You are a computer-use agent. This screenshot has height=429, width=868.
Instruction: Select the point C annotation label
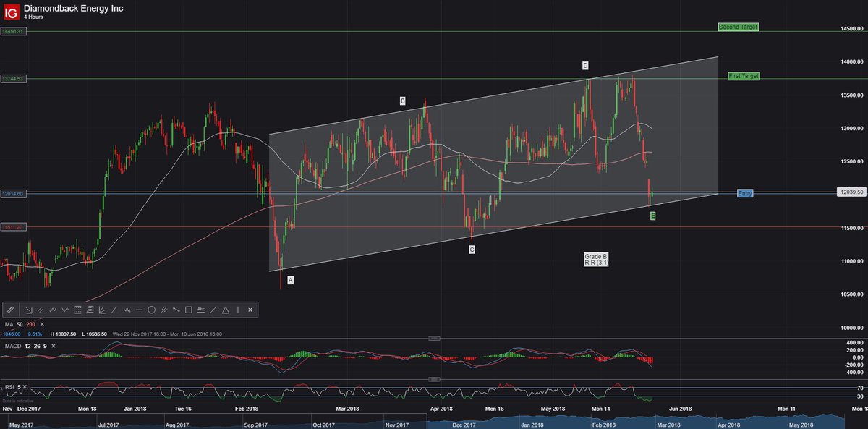pyautogui.click(x=472, y=249)
